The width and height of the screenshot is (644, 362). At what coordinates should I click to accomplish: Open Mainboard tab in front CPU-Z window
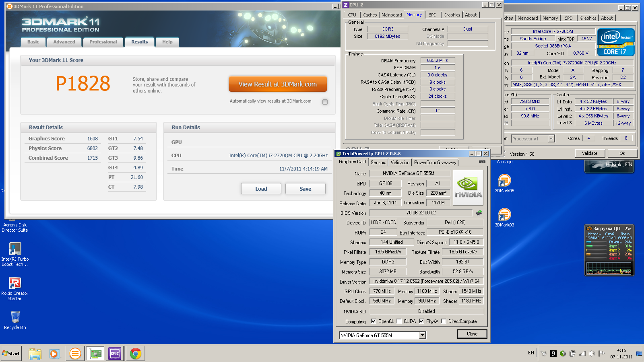(x=392, y=15)
